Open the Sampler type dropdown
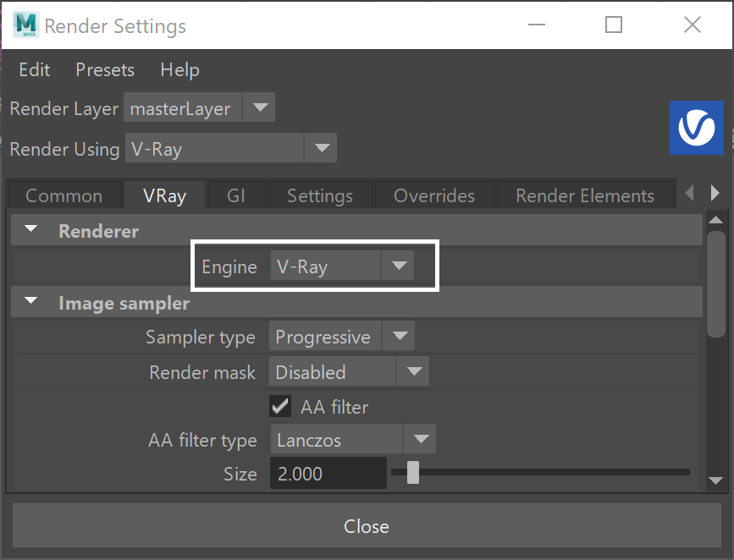Image resolution: width=734 pixels, height=560 pixels. (x=342, y=336)
